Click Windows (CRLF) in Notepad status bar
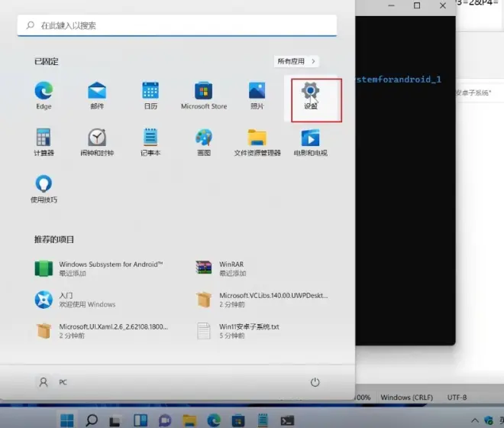The image size is (504, 428). tap(406, 397)
